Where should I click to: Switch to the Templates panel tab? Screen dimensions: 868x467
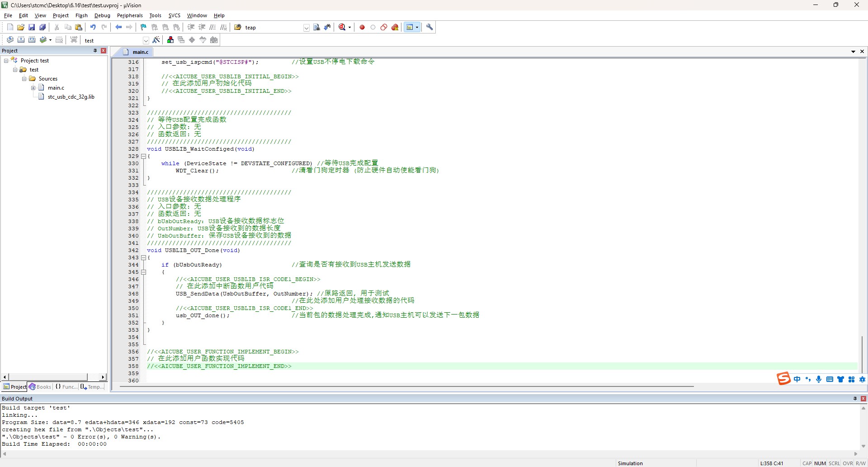click(x=92, y=387)
